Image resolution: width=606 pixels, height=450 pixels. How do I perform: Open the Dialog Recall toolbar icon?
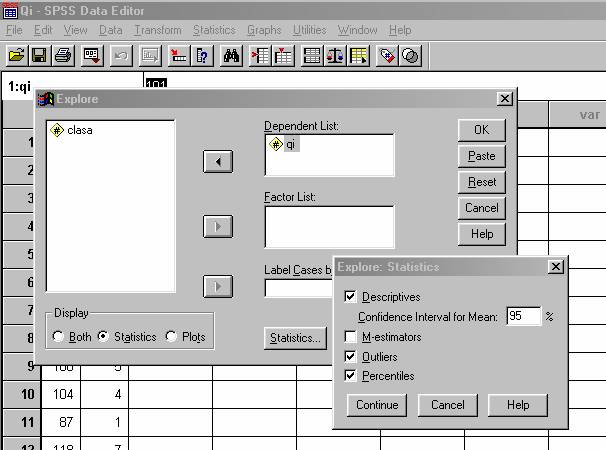[x=91, y=56]
